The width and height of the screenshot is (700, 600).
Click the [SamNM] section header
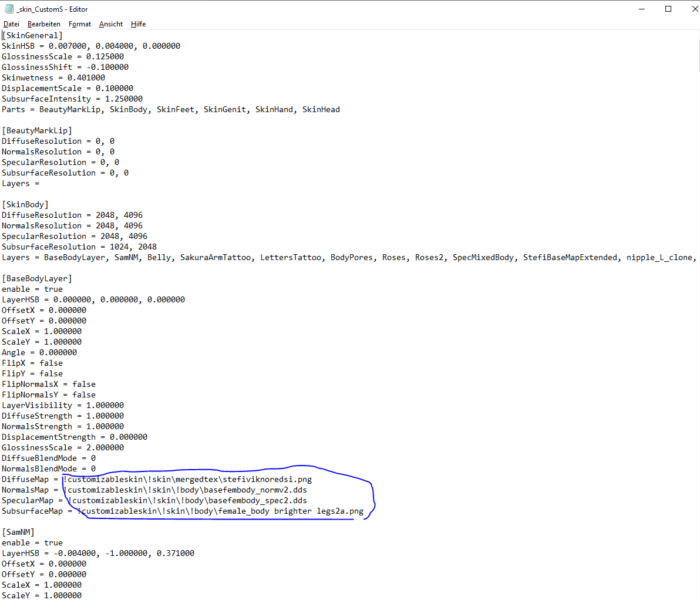coord(18,532)
